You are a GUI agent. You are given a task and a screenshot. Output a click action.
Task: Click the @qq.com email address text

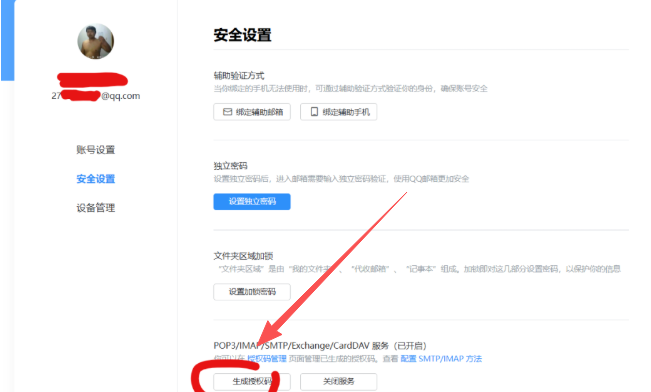[96, 96]
